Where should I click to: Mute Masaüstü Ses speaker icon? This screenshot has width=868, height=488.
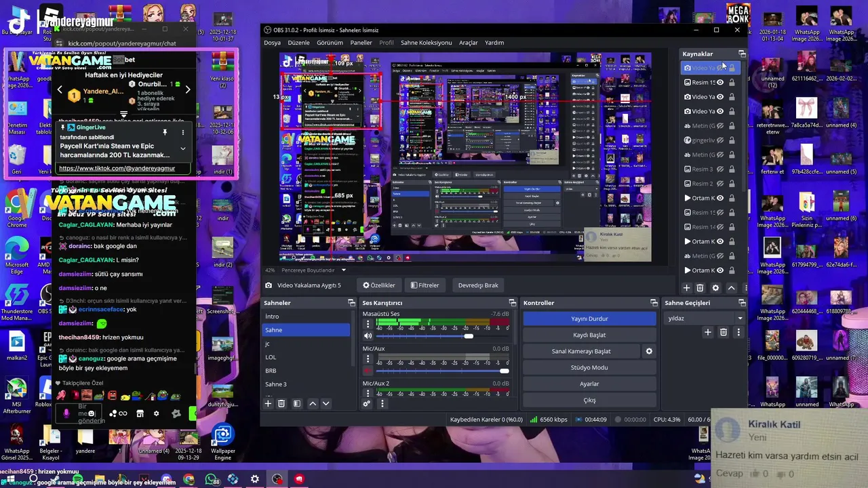[368, 336]
